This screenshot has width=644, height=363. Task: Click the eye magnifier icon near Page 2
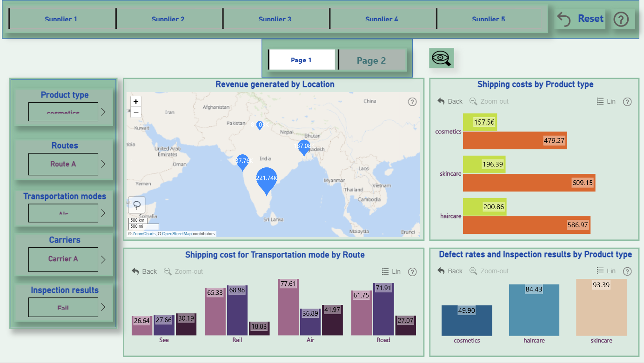(x=441, y=58)
